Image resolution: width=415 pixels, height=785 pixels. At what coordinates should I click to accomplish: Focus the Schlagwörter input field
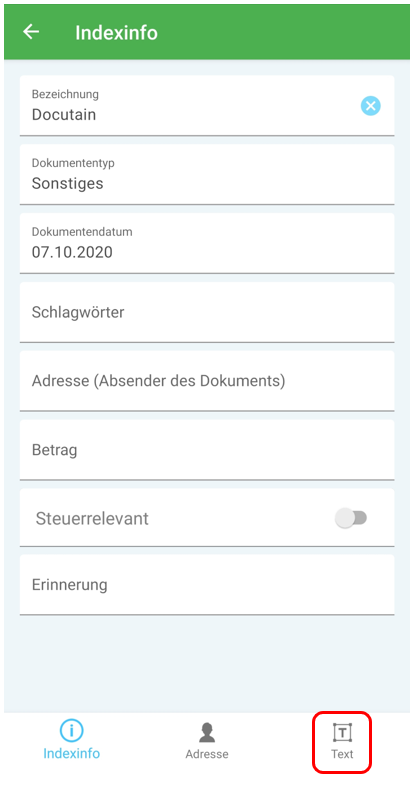pyautogui.click(x=207, y=312)
